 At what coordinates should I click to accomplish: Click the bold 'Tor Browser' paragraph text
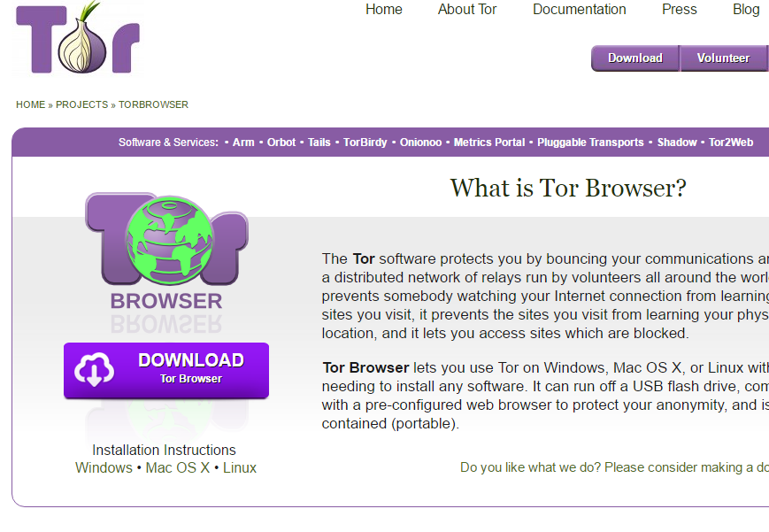click(365, 367)
